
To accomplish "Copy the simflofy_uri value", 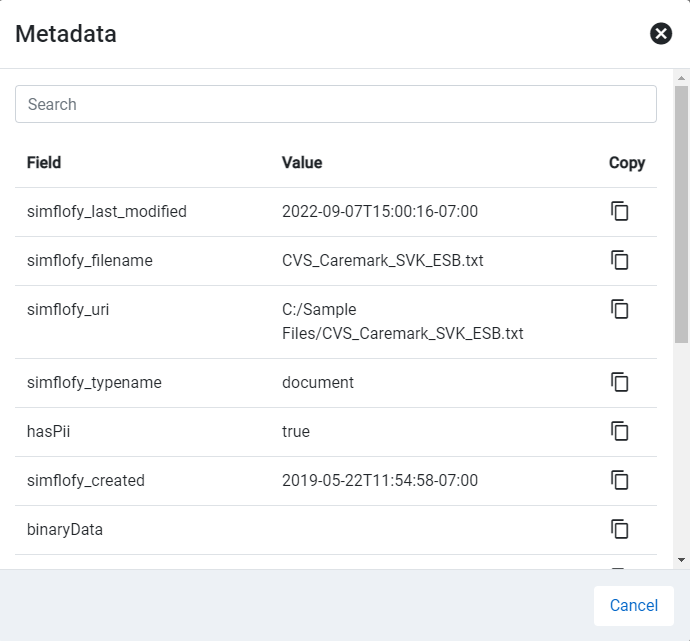I will (620, 309).
